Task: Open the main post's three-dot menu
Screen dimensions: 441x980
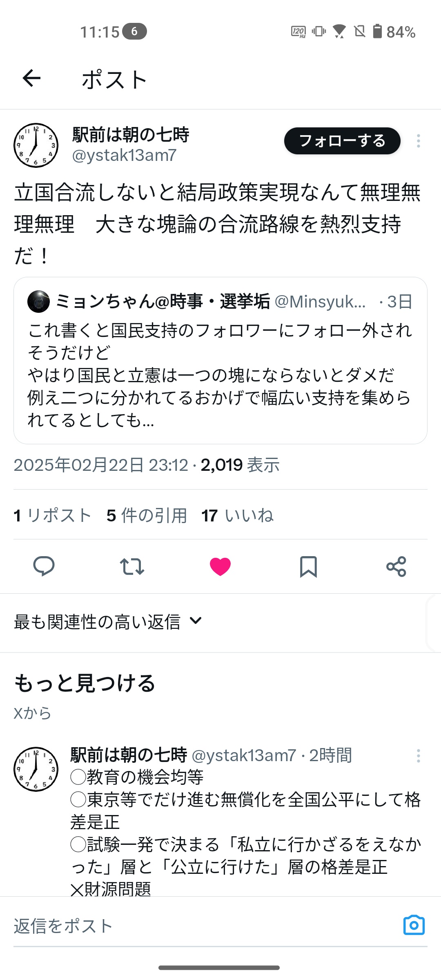Action: [418, 141]
